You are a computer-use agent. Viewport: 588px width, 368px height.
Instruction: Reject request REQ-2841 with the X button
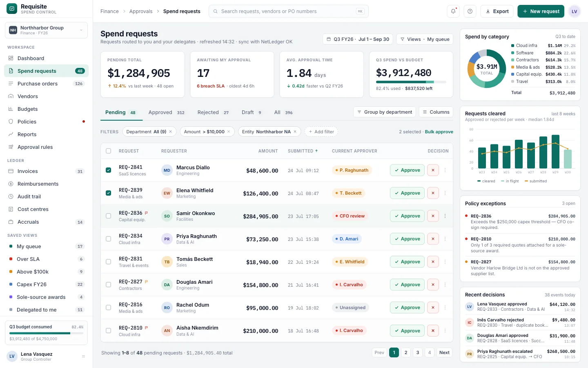coord(433,170)
